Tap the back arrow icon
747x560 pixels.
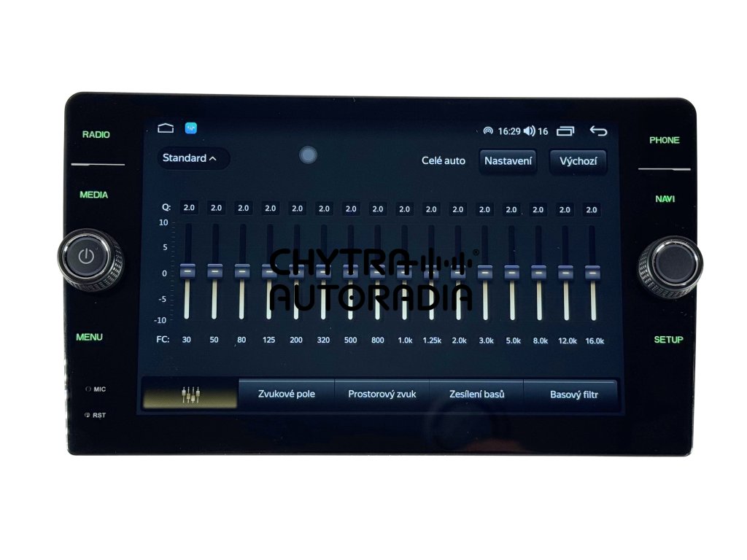click(598, 131)
